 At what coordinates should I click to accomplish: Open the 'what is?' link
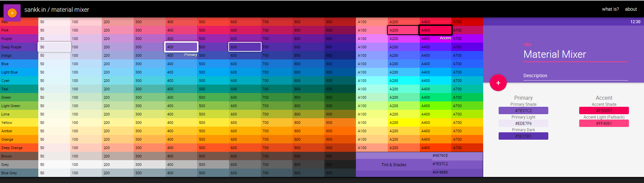(610, 9)
